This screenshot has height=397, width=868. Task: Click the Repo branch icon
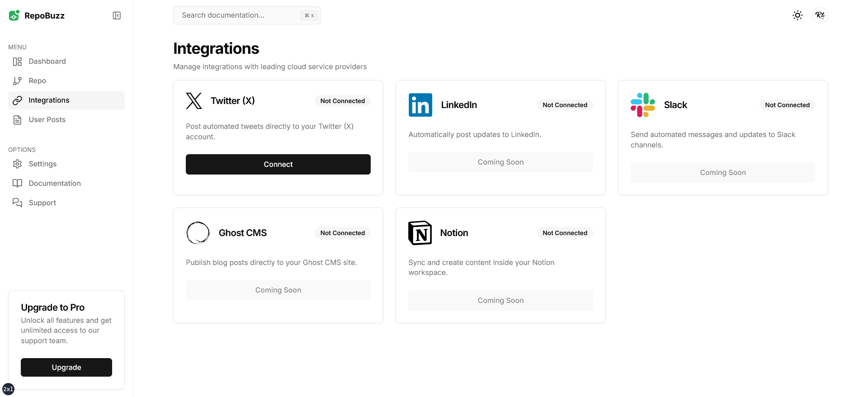pos(17,81)
